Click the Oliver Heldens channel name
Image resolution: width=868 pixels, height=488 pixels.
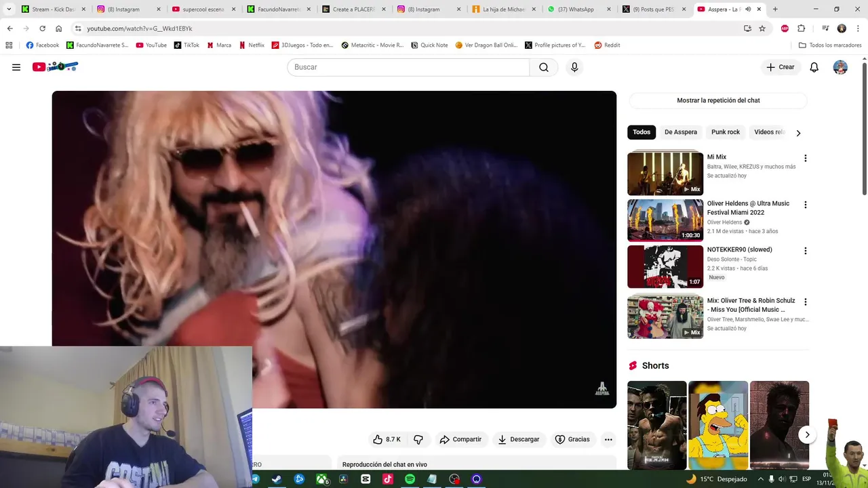(x=724, y=222)
